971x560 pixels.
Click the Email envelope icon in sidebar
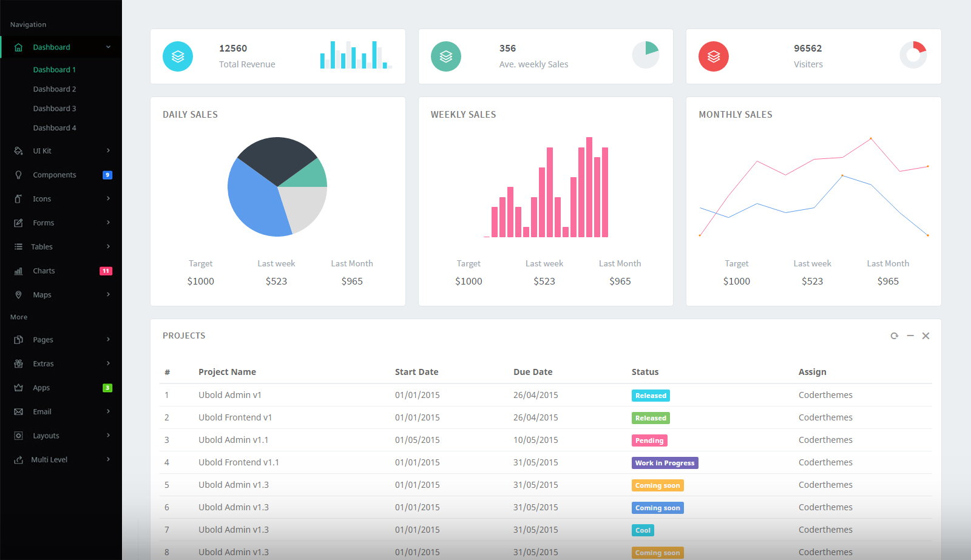pyautogui.click(x=19, y=412)
